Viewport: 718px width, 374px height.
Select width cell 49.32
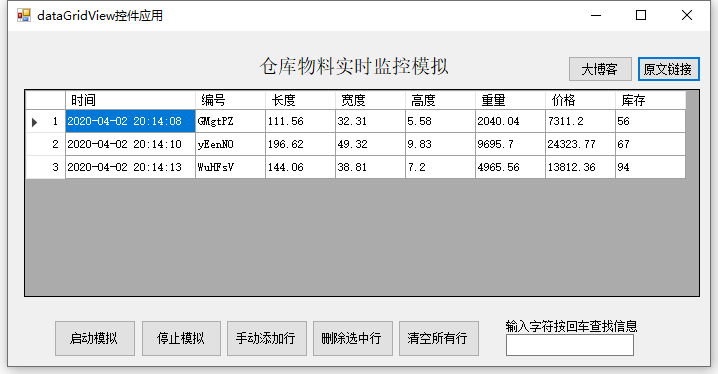370,144
